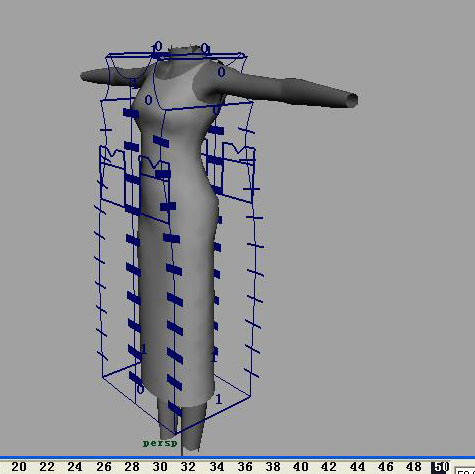The width and height of the screenshot is (475, 474).
Task: Click the green persp camera label
Action: coord(160,443)
